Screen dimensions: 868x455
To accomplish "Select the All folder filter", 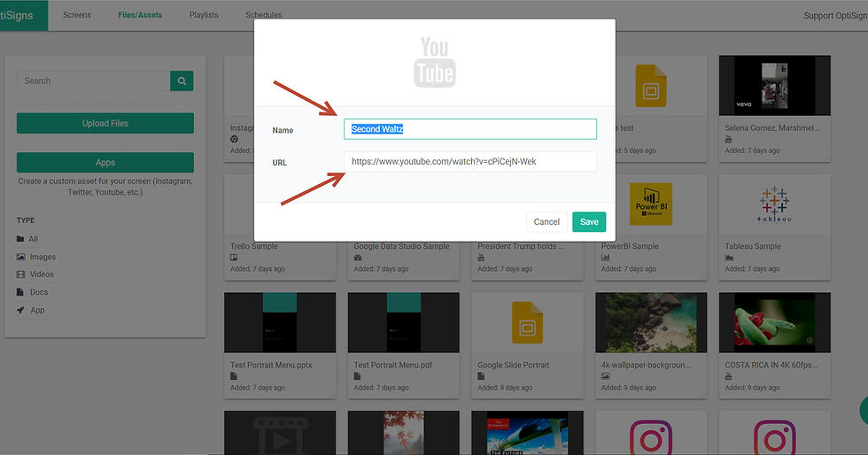I will 33,239.
